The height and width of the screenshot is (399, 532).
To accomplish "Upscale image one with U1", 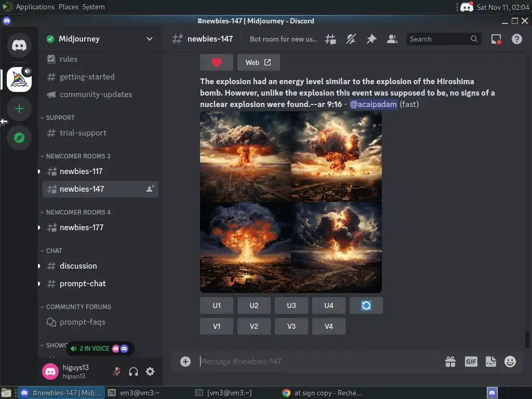I will 217,305.
